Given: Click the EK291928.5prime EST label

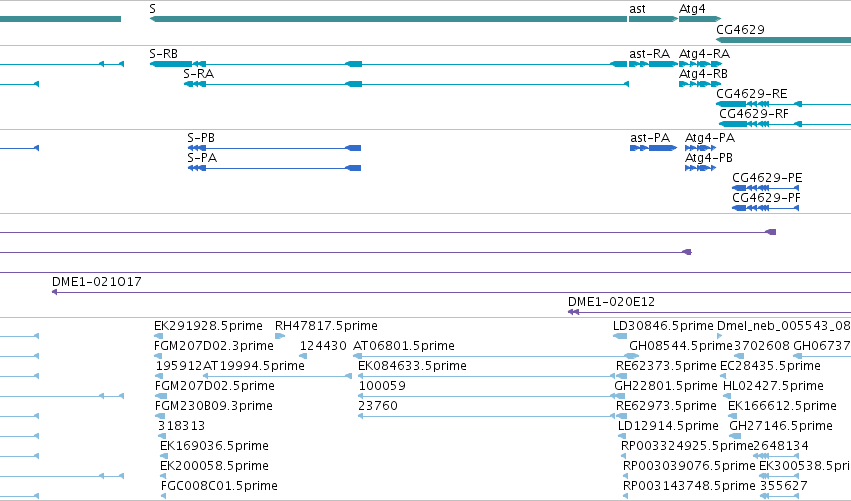Looking at the screenshot, I should coord(208,326).
